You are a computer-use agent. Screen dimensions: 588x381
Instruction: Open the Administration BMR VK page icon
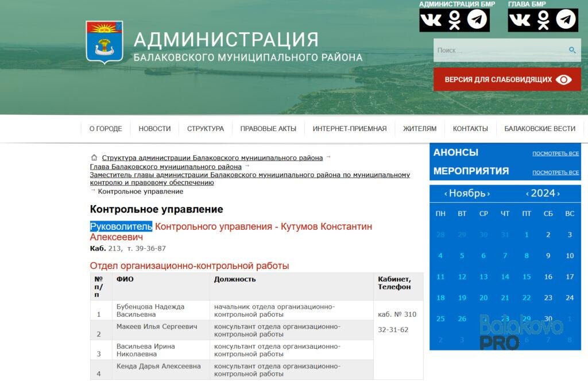pos(431,20)
